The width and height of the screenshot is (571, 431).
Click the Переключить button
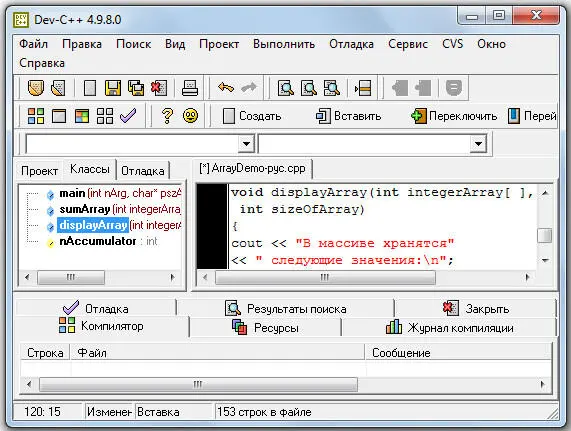tap(454, 116)
